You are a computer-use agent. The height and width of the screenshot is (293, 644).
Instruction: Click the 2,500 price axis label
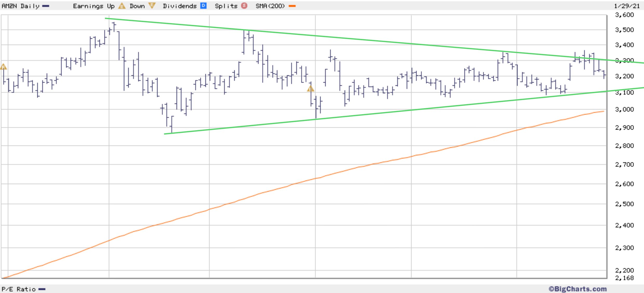624,204
